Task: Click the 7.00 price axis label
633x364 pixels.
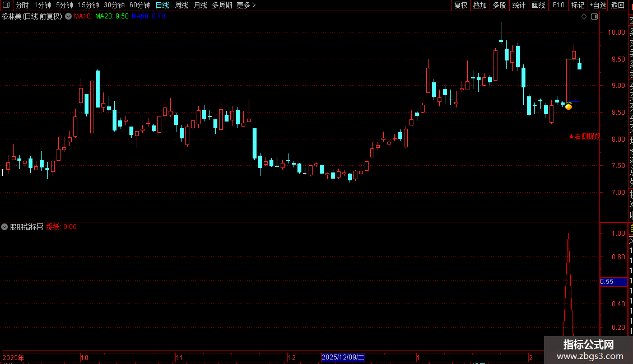Action: 618,193
